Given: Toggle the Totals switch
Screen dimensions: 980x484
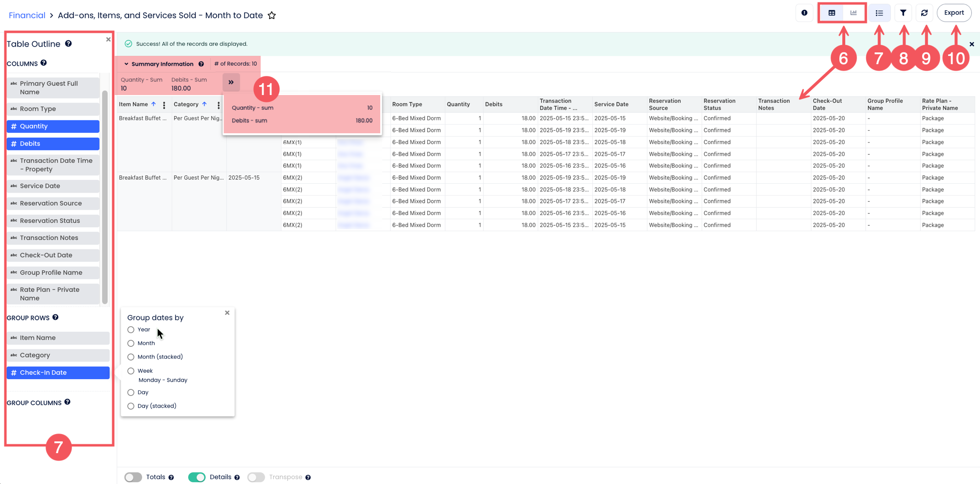Looking at the screenshot, I should [x=133, y=477].
